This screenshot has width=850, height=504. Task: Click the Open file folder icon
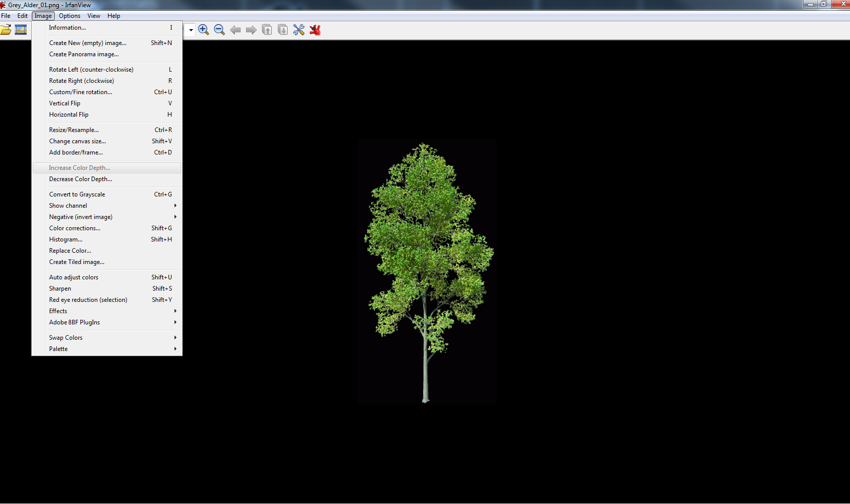tap(6, 30)
